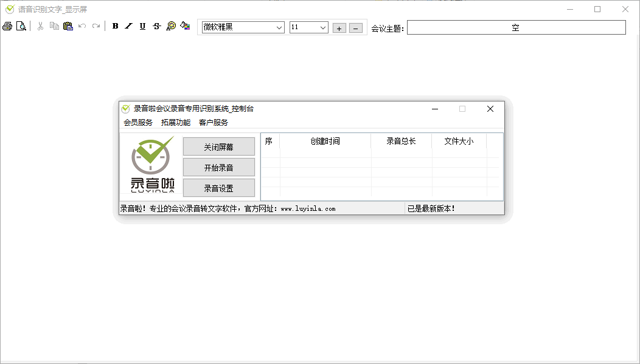The height and width of the screenshot is (364, 640).
Task: Open the 拓展功能 menu
Action: coord(175,122)
